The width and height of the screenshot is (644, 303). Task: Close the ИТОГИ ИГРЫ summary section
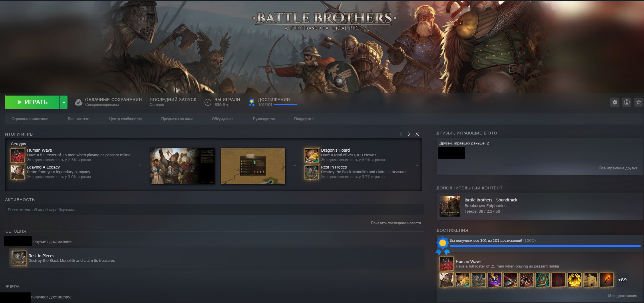pyautogui.click(x=417, y=134)
